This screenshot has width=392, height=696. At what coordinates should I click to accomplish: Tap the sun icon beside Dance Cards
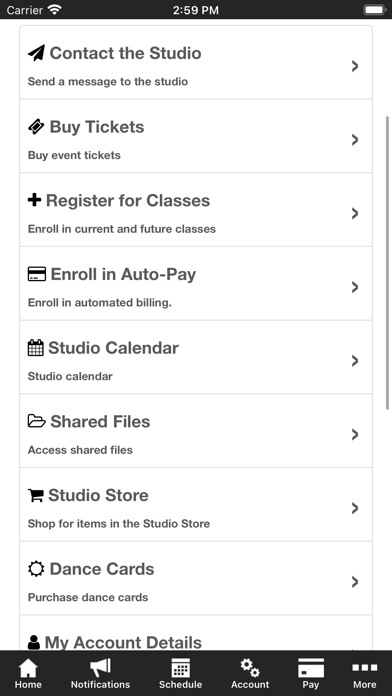(x=36, y=569)
